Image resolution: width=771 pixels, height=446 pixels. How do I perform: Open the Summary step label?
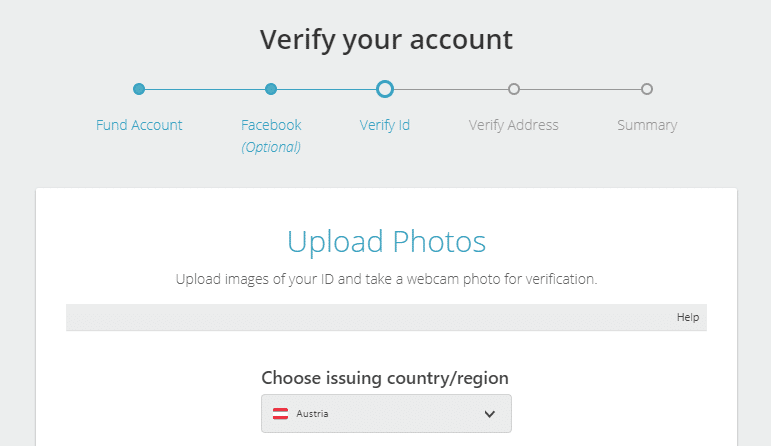(x=647, y=125)
